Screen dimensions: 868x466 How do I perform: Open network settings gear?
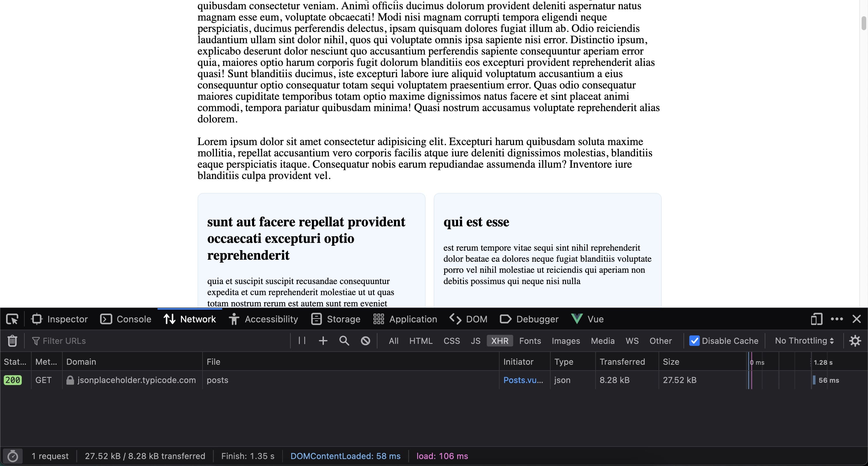[855, 341]
